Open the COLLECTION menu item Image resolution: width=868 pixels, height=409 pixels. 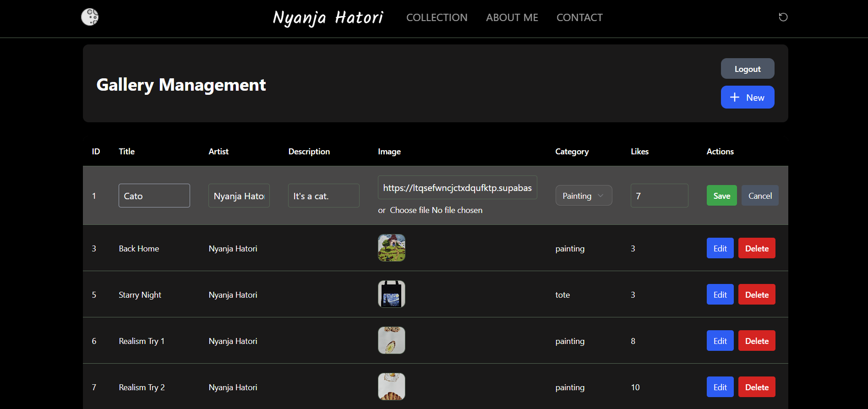(437, 17)
